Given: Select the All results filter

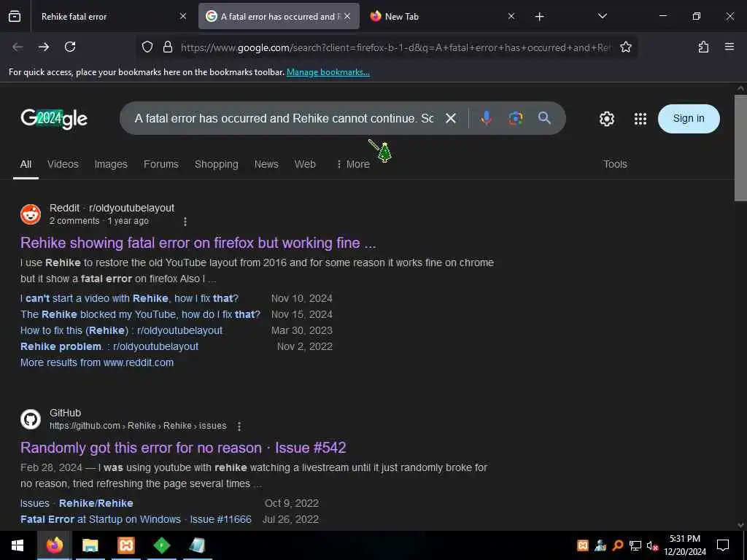Looking at the screenshot, I should [x=26, y=164].
